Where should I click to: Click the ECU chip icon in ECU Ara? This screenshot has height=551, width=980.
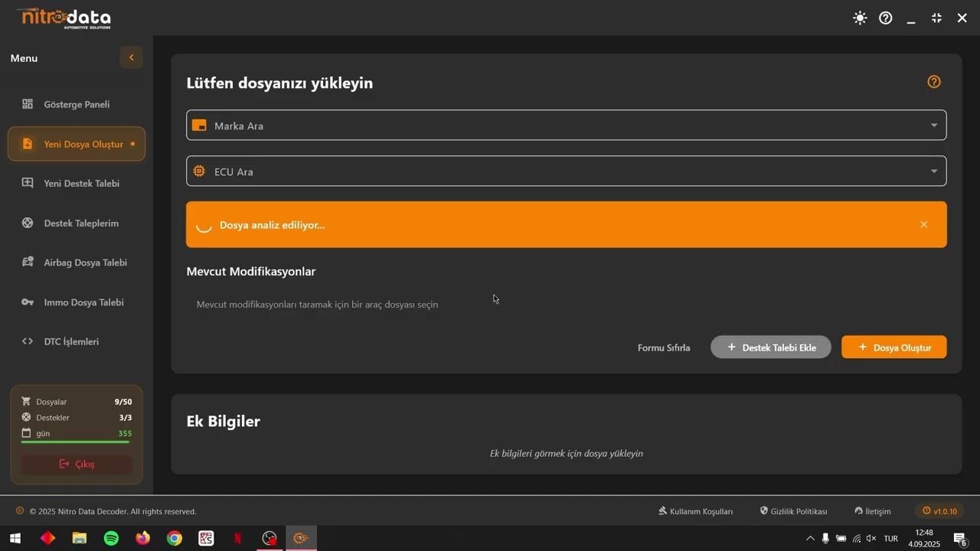pyautogui.click(x=199, y=171)
